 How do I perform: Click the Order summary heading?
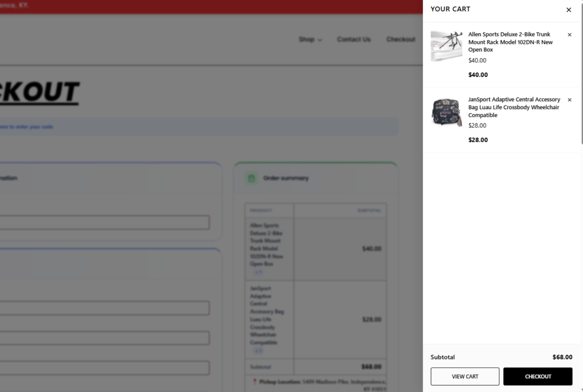click(286, 178)
